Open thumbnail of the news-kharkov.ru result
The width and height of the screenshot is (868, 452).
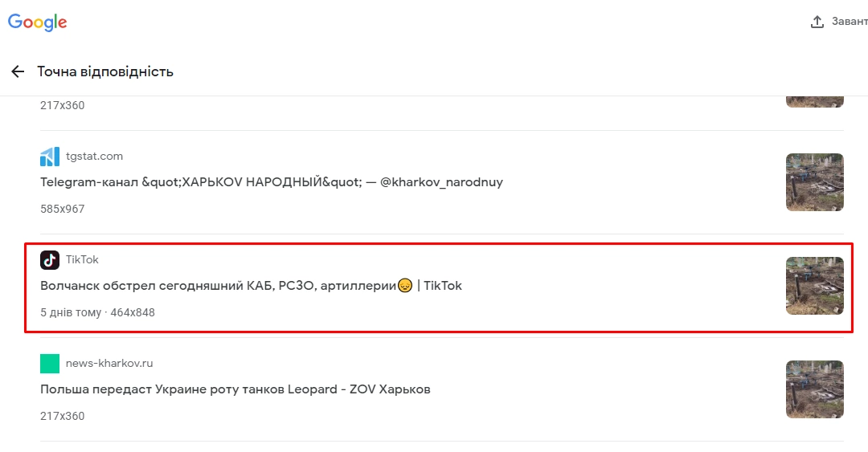814,389
